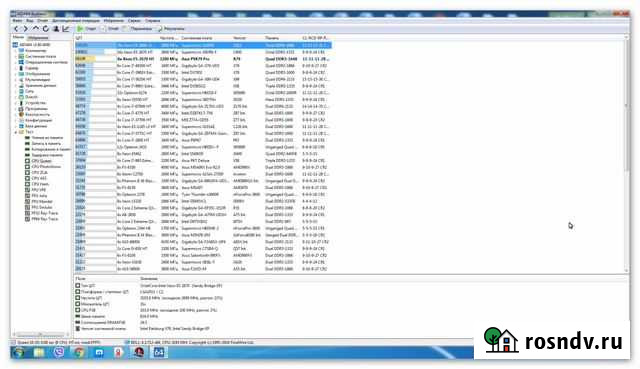Start the benchmark with the green Старт button
This screenshot has height=369, width=640.
tap(87, 29)
